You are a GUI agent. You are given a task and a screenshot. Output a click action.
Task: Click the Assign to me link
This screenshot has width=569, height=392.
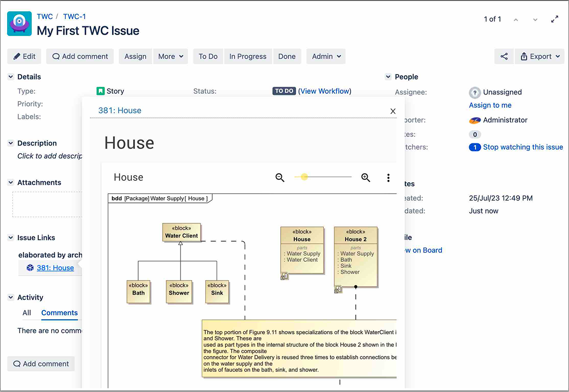coord(490,105)
